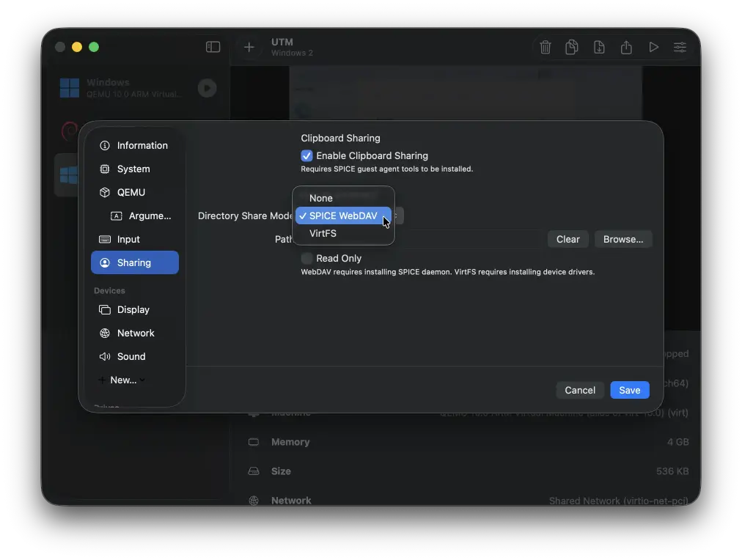This screenshot has height=560, width=742.
Task: Open VM settings sliders icon
Action: click(680, 47)
